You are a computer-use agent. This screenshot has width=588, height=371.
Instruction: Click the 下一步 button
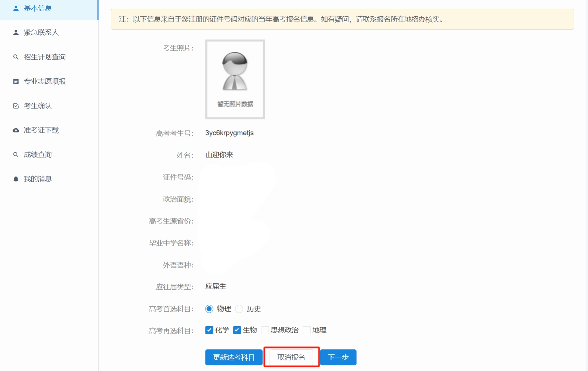[338, 357]
